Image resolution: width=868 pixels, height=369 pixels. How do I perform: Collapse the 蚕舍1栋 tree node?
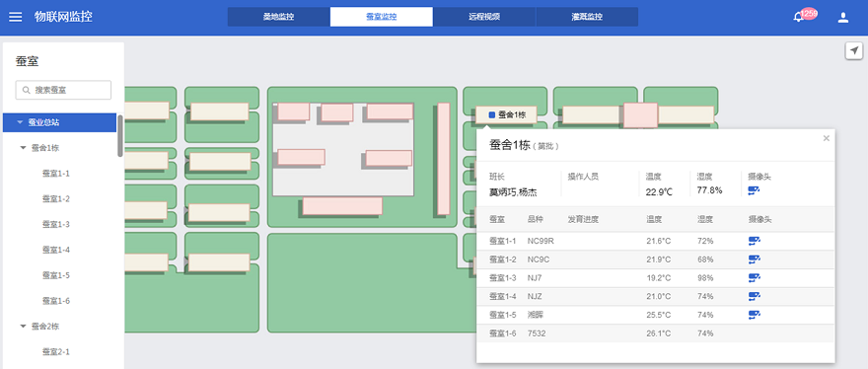24,148
